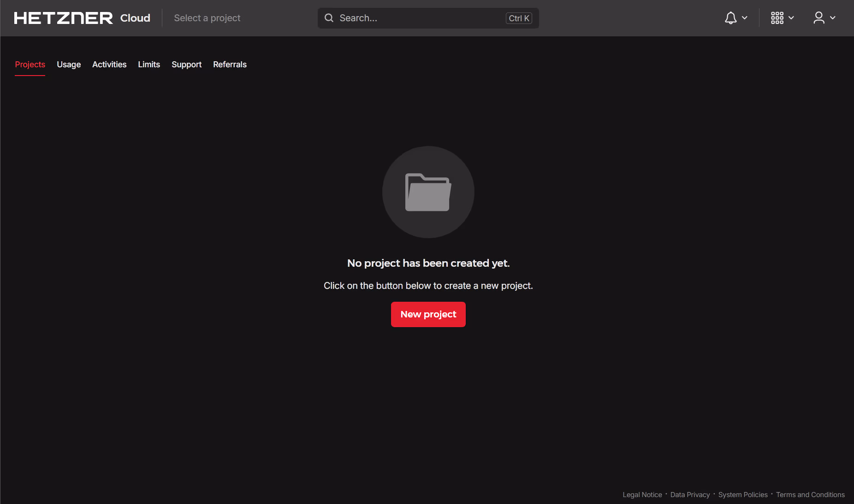854x504 pixels.
Task: Open the Limits tab
Action: (149, 64)
